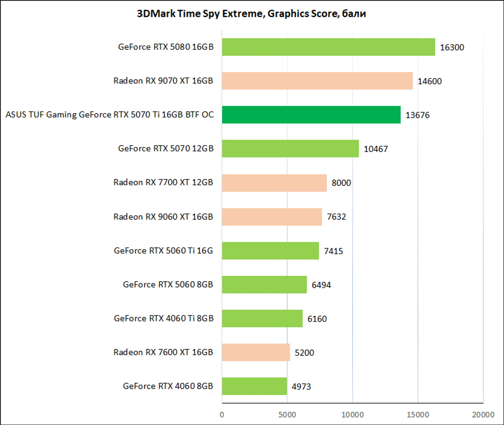The width and height of the screenshot is (504, 425).
Task: Click the GeForce RTX 5060 8GB bar
Action: (264, 284)
